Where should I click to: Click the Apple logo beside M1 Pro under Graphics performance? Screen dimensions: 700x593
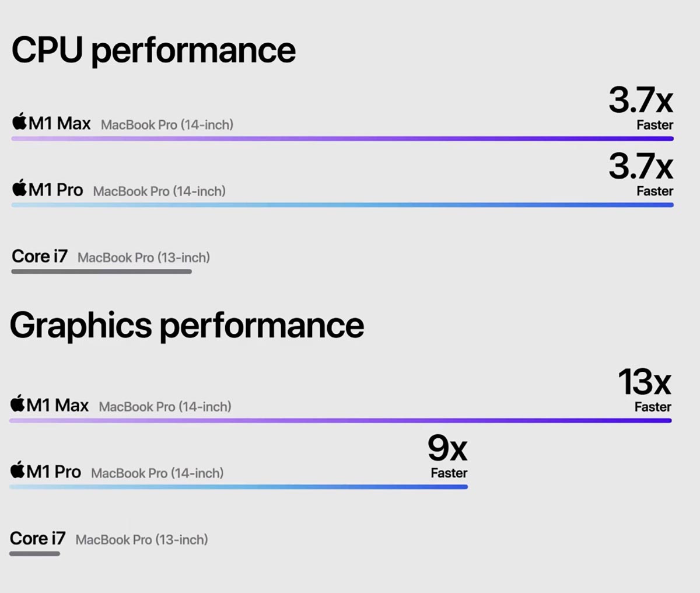click(x=18, y=470)
